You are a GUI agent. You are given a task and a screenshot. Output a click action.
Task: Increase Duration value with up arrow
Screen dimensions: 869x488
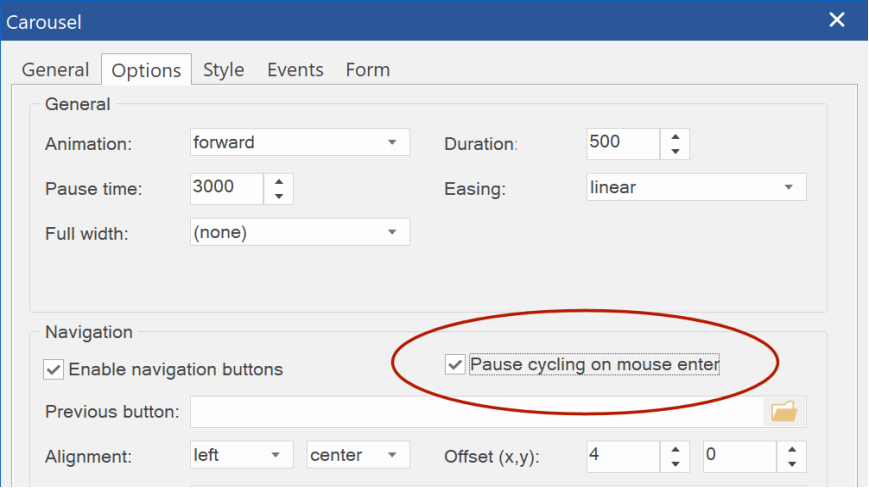click(675, 137)
